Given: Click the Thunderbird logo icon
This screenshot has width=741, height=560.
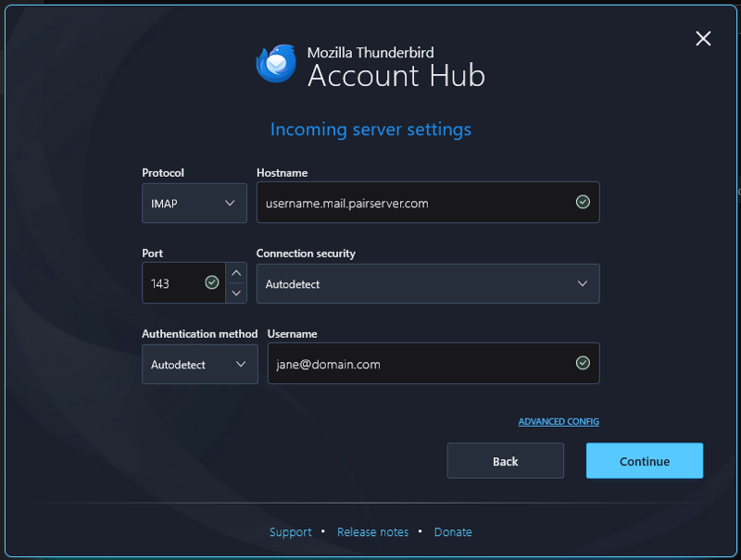Looking at the screenshot, I should (x=276, y=63).
